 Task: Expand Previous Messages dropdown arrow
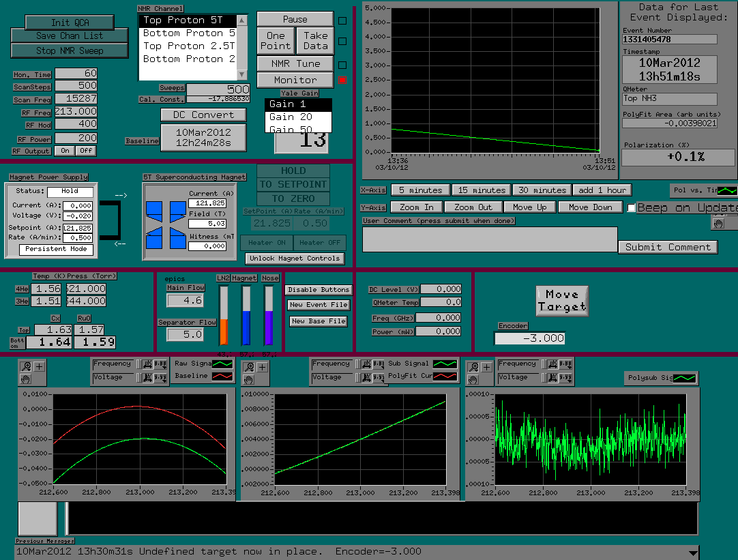coord(693,552)
